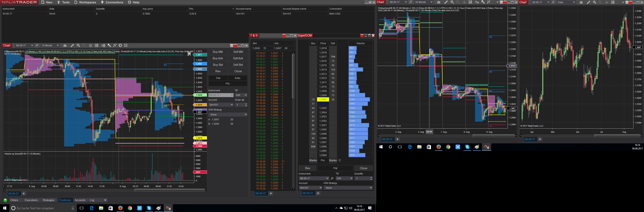The width and height of the screenshot is (644, 212).
Task: Open bar type settings in 60 Minute chart
Action: point(438,2)
